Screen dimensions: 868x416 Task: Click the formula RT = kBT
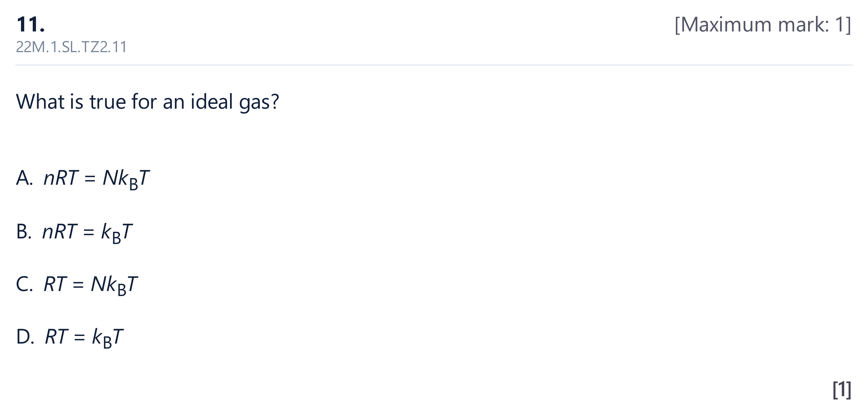click(84, 338)
